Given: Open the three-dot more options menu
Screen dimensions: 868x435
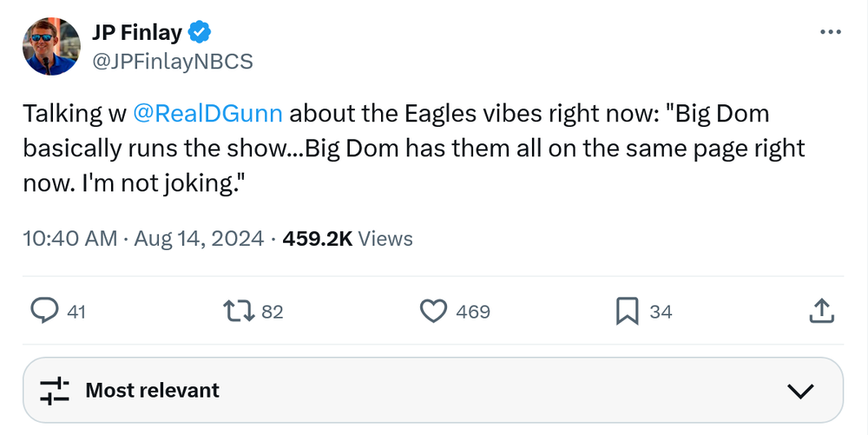Looking at the screenshot, I should tap(830, 32).
